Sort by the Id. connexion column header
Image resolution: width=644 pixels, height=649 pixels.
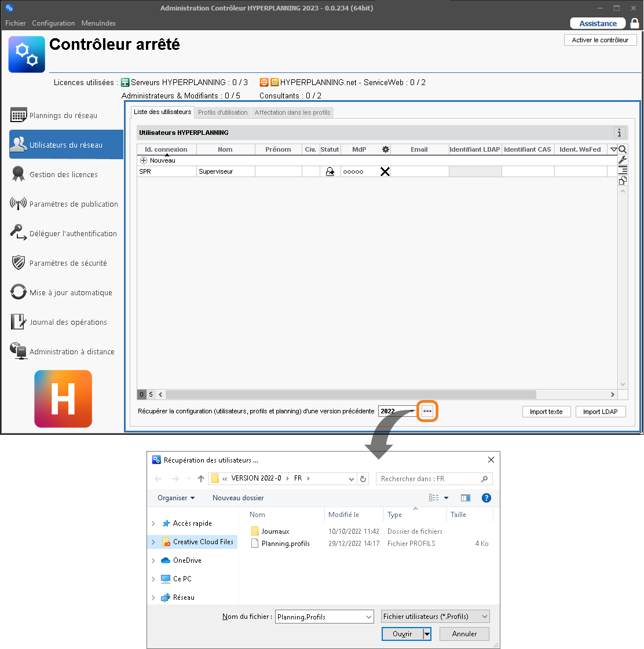point(166,149)
